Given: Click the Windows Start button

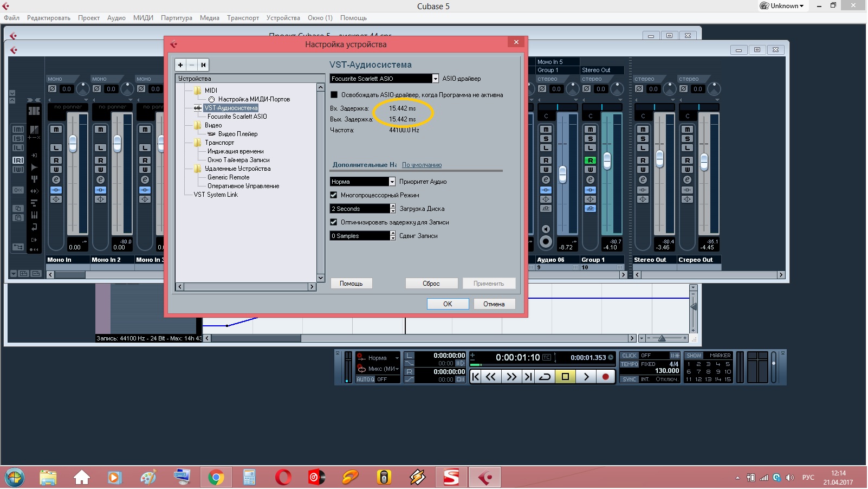Looking at the screenshot, I should 15,478.
